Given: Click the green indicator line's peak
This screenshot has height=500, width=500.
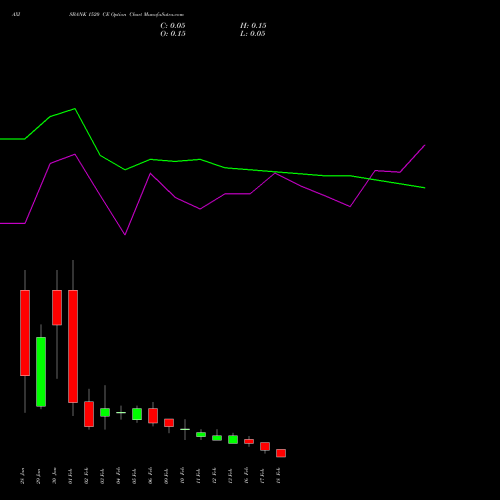Looking at the screenshot, I should (x=75, y=109).
